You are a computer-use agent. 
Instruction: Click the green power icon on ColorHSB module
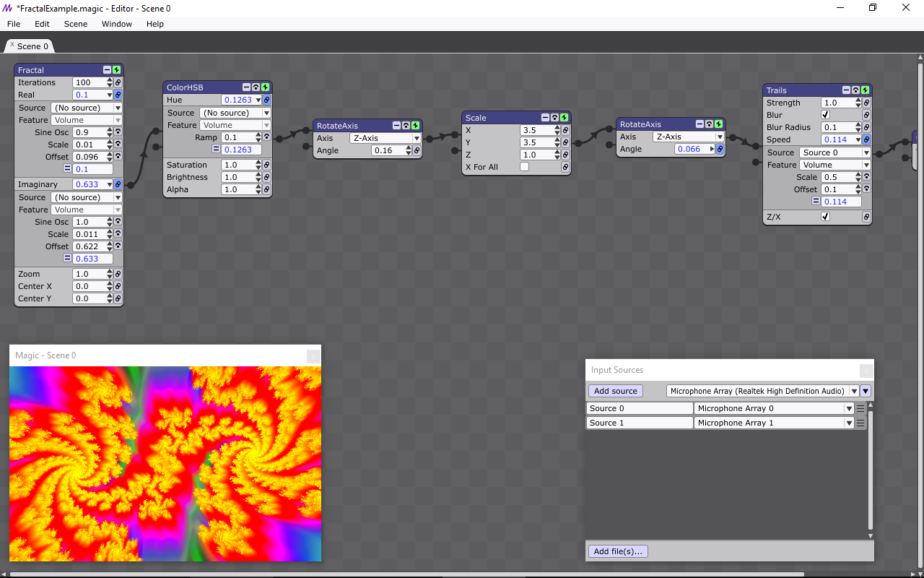click(x=265, y=87)
